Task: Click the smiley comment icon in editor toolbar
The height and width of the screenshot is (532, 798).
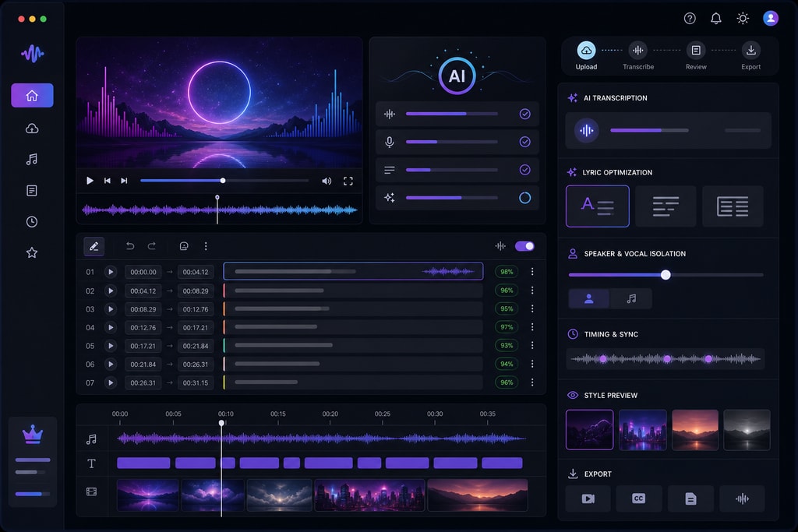Action: pos(184,246)
